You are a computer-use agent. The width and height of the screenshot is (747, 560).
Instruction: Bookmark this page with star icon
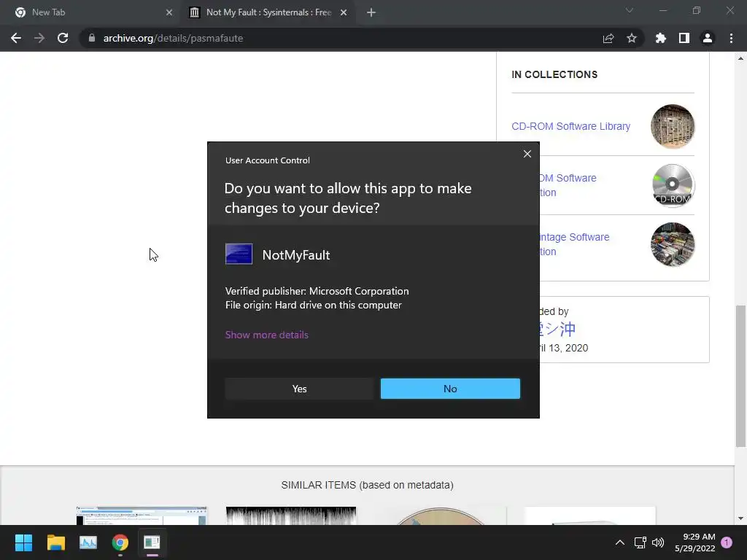(x=632, y=38)
